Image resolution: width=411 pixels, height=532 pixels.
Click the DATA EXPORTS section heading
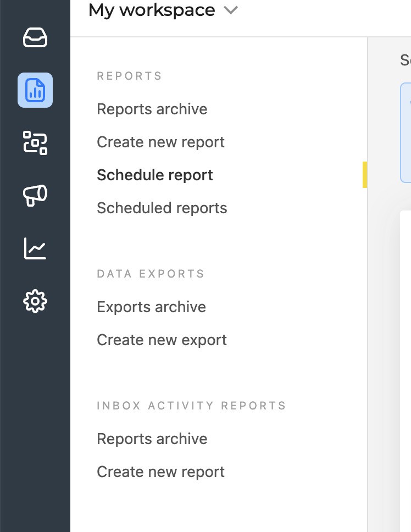pyautogui.click(x=151, y=274)
